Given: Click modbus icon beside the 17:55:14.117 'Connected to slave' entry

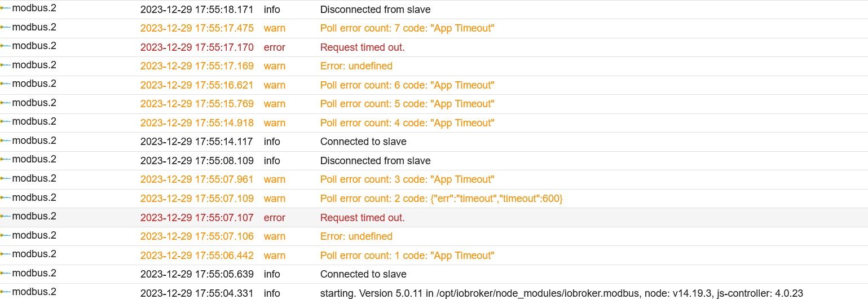Looking at the screenshot, I should [6, 140].
